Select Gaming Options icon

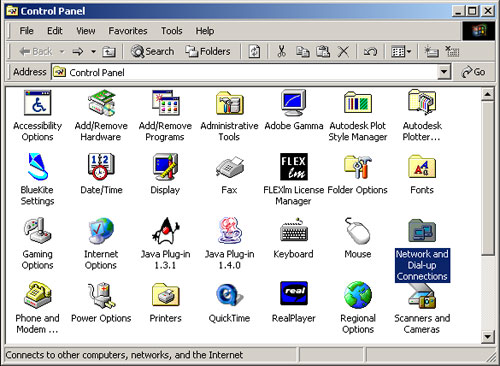point(37,231)
